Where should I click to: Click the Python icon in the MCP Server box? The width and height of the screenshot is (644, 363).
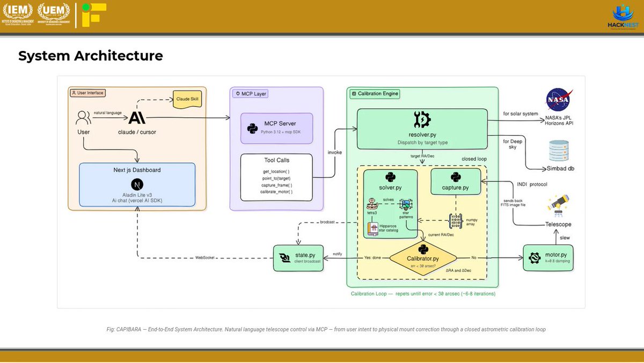coord(252,128)
